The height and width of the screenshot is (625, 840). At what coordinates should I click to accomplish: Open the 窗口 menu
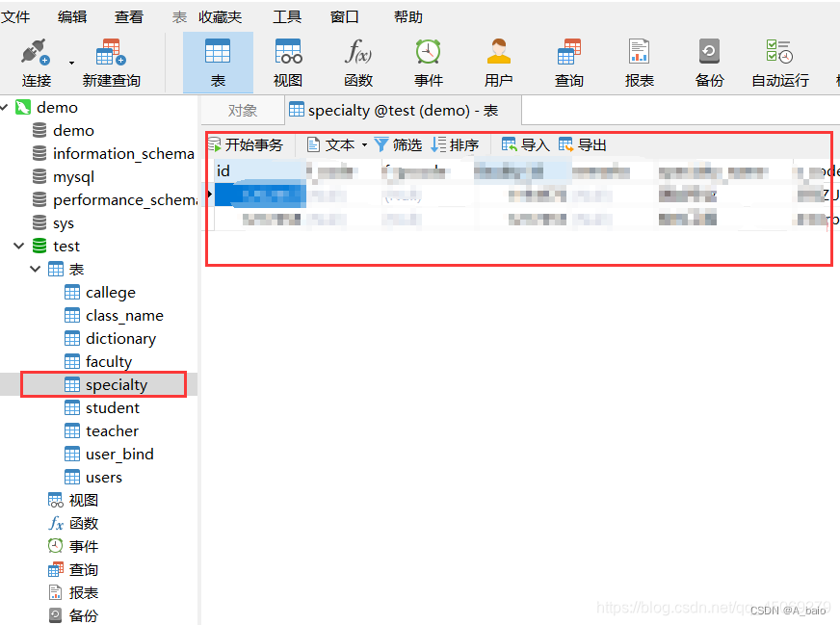(x=344, y=17)
